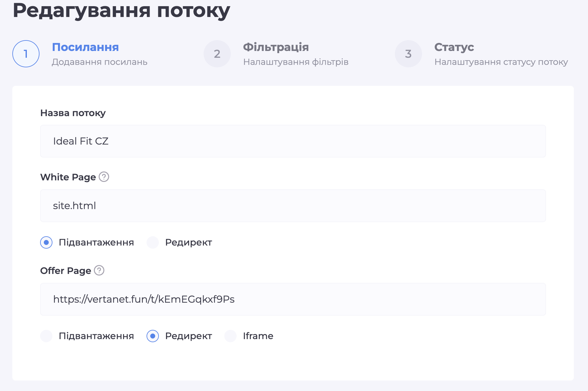Open the Посилання step header
This screenshot has height=391, width=588.
pos(85,48)
